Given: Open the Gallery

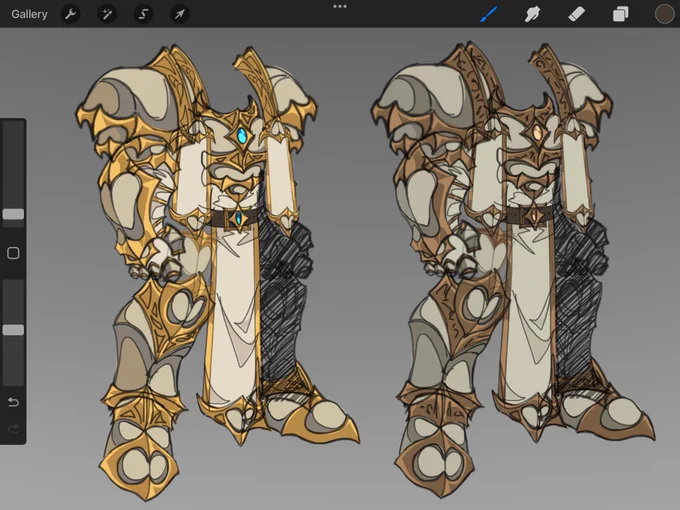Looking at the screenshot, I should coord(29,14).
